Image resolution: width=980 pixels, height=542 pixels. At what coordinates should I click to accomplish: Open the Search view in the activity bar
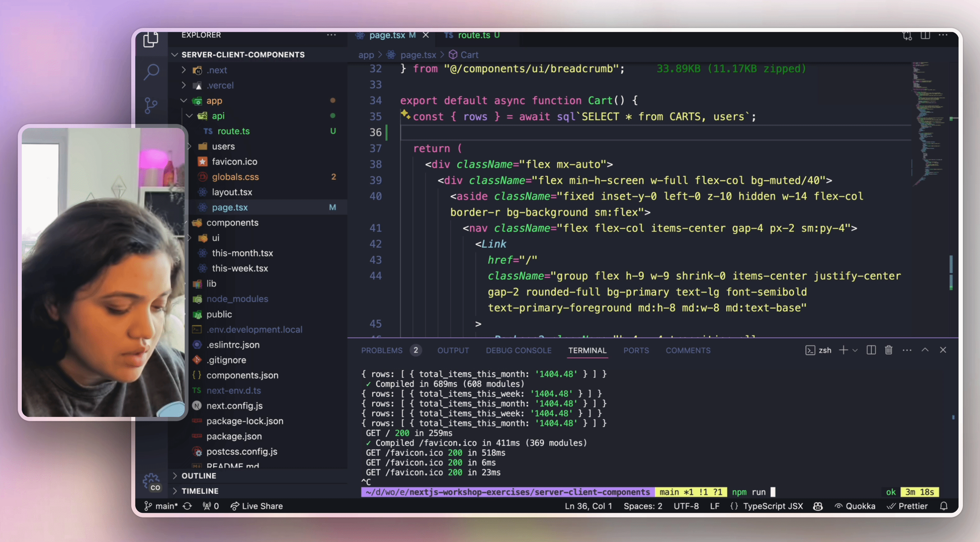click(x=151, y=72)
